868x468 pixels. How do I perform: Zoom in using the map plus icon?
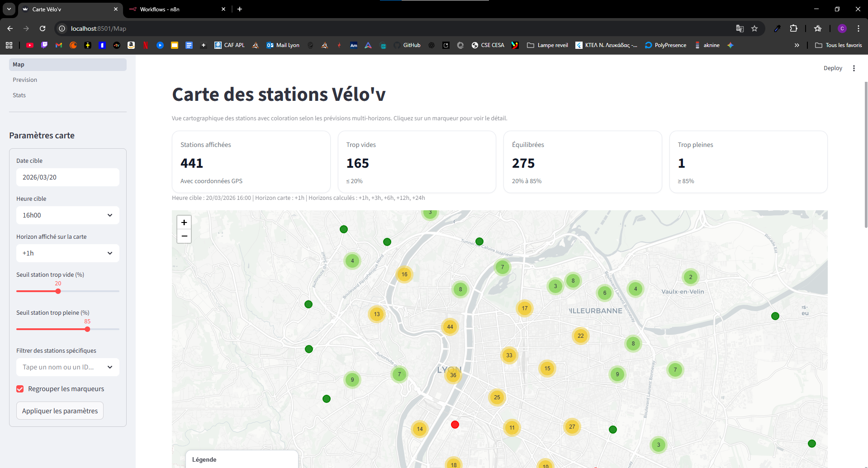click(x=184, y=222)
